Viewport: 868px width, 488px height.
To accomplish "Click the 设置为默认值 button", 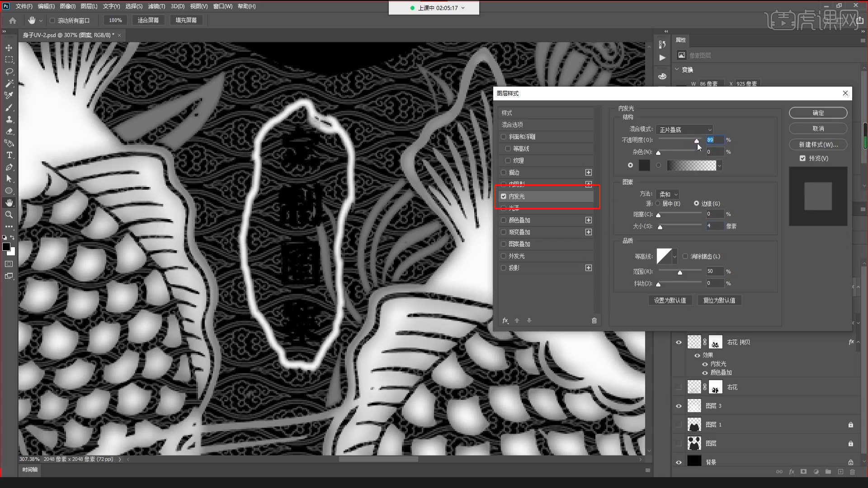I will coord(670,300).
